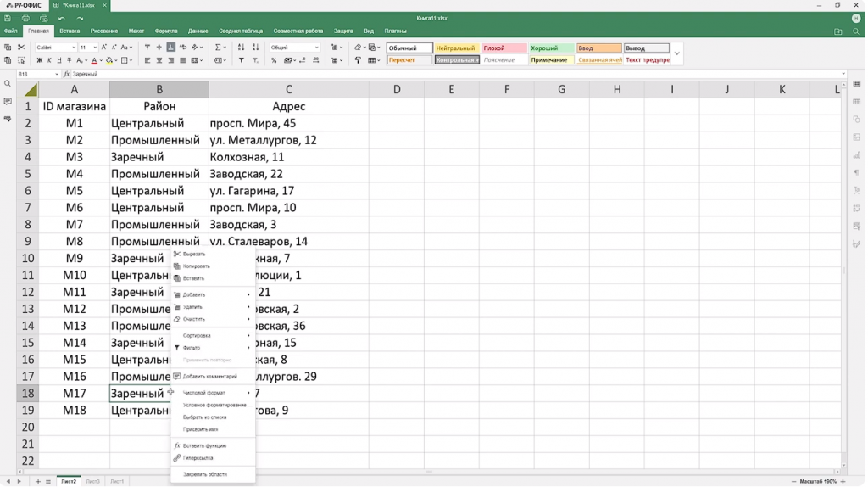Choose Закрепить области in context menu
Image resolution: width=868 pixels, height=487 pixels.
(213, 475)
